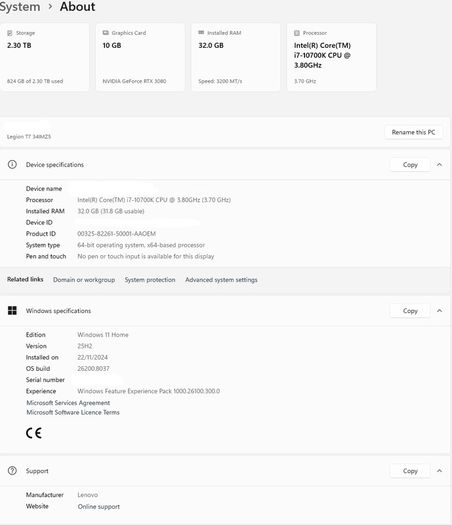Collapse the Support section chevron
The image size is (452, 525).
click(439, 470)
